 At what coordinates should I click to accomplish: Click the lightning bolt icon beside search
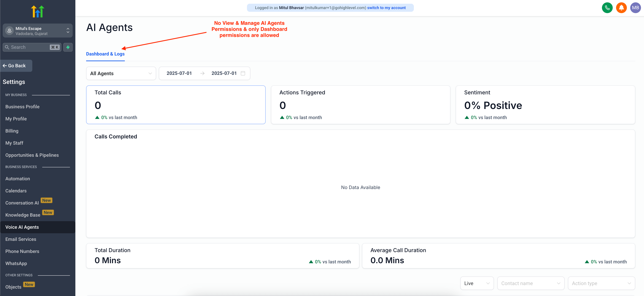68,47
